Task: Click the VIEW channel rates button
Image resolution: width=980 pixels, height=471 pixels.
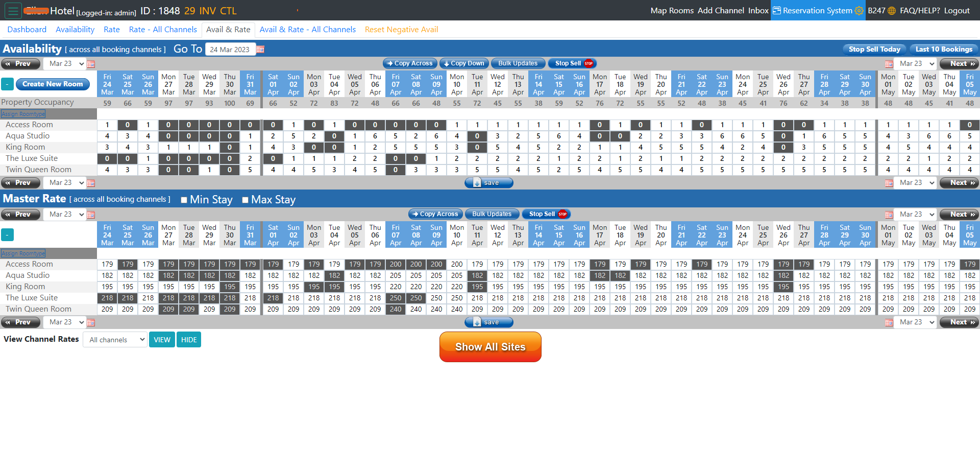Action: (x=162, y=340)
